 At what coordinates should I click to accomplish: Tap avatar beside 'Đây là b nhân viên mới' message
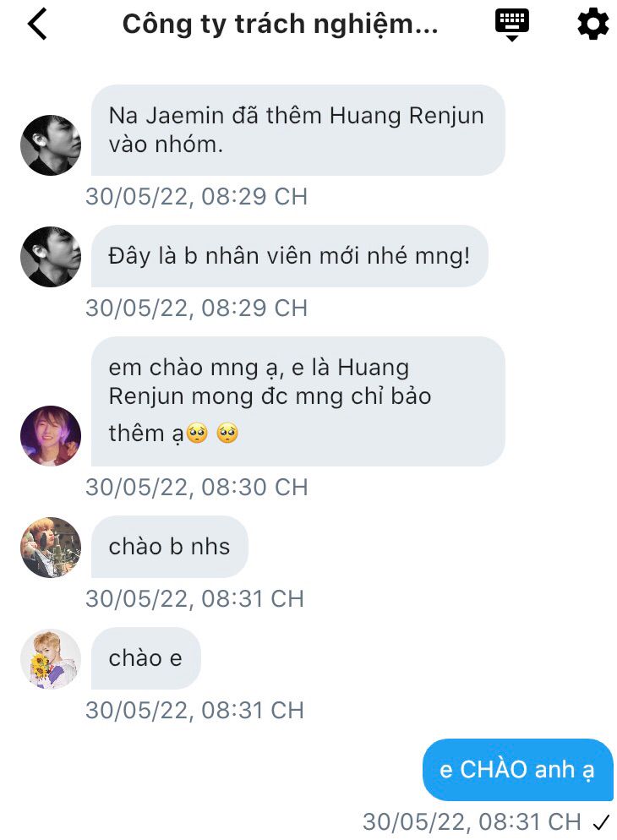click(51, 257)
